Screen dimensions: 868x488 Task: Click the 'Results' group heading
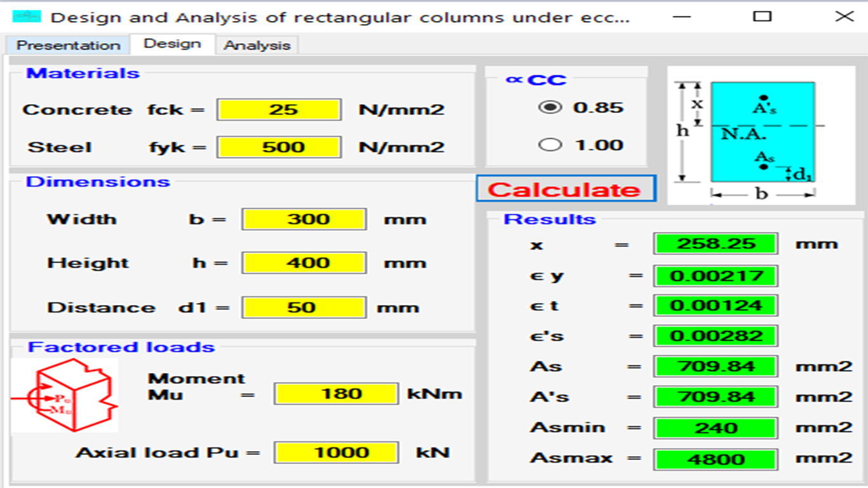pos(550,219)
